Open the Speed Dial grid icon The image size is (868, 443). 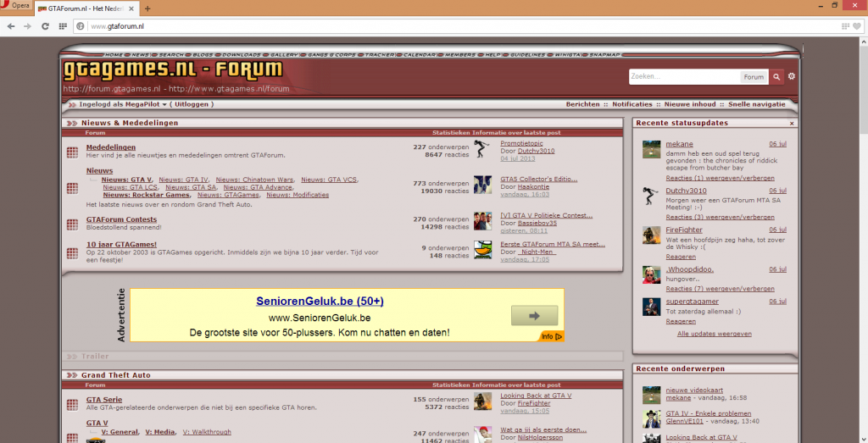click(63, 26)
